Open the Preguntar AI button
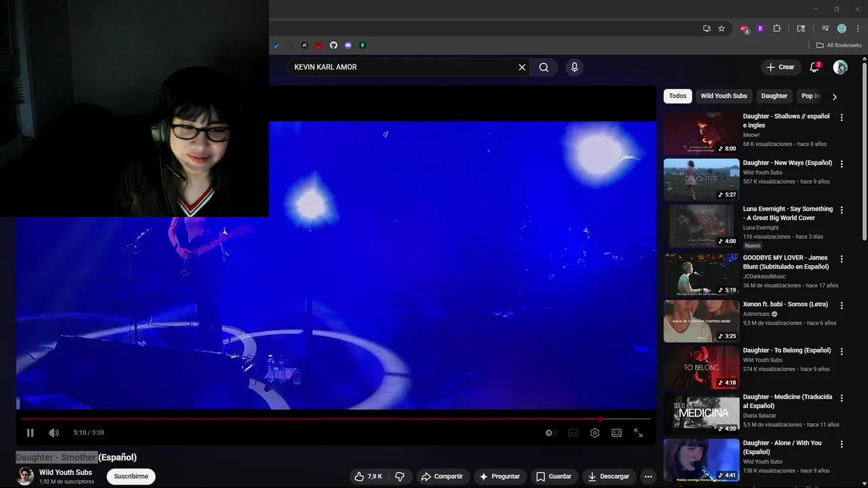The width and height of the screenshot is (868, 488). pos(500,476)
